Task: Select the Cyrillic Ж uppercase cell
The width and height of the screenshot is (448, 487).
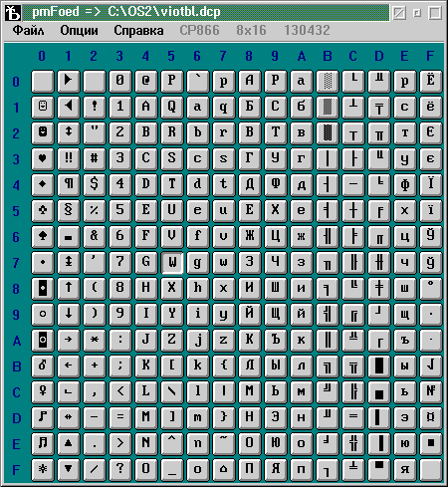Action: click(x=250, y=236)
